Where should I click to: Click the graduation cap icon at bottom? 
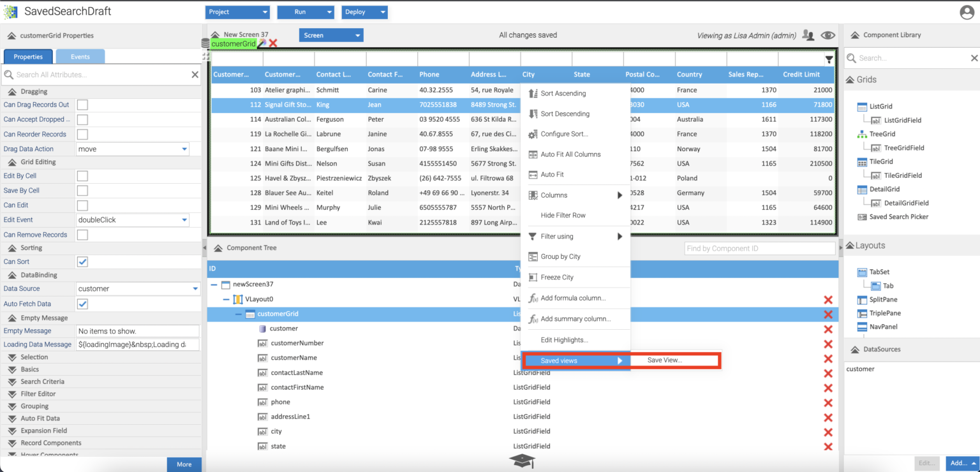click(522, 461)
